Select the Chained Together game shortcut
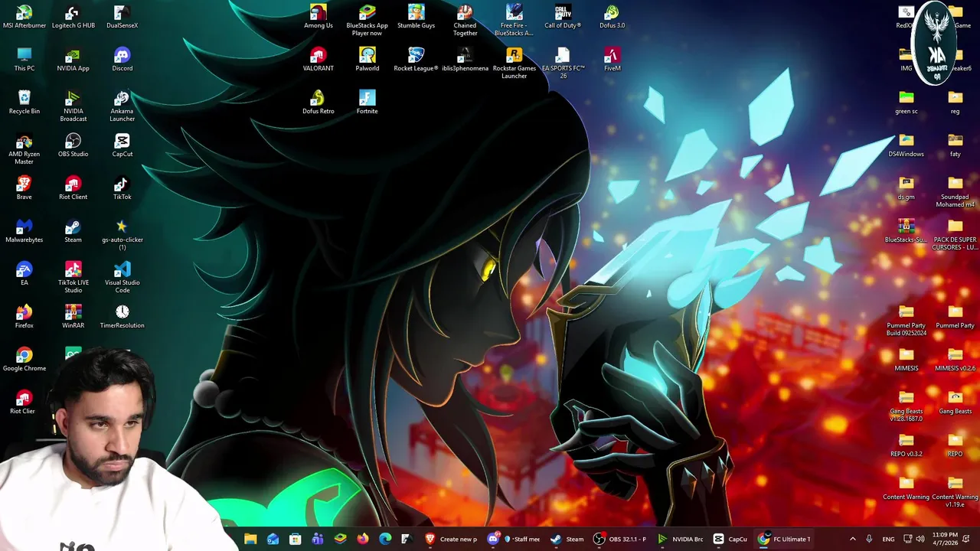 tap(465, 21)
